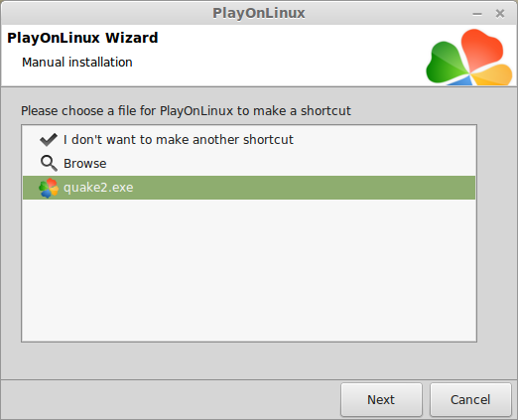518x420 pixels.
Task: Close the PlayOnLinux wizard window
Action: 500,14
